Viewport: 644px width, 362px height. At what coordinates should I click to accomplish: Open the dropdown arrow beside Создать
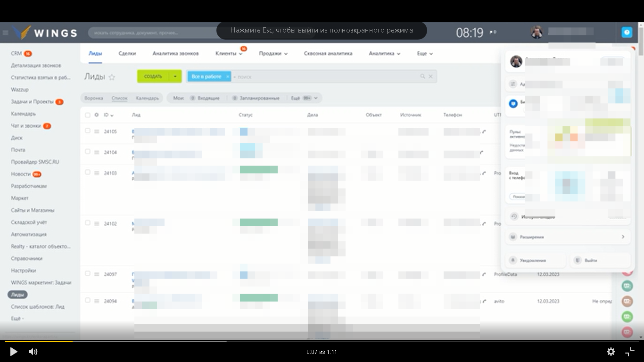click(x=175, y=76)
